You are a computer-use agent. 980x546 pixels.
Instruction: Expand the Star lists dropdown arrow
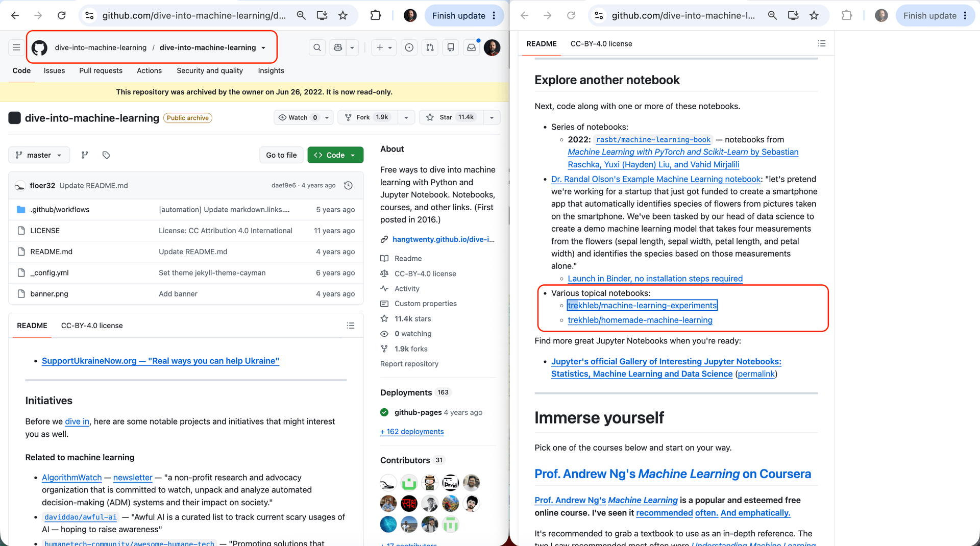point(492,117)
